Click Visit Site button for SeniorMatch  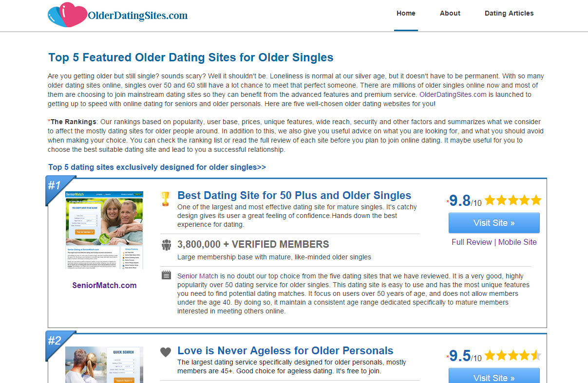pos(494,223)
